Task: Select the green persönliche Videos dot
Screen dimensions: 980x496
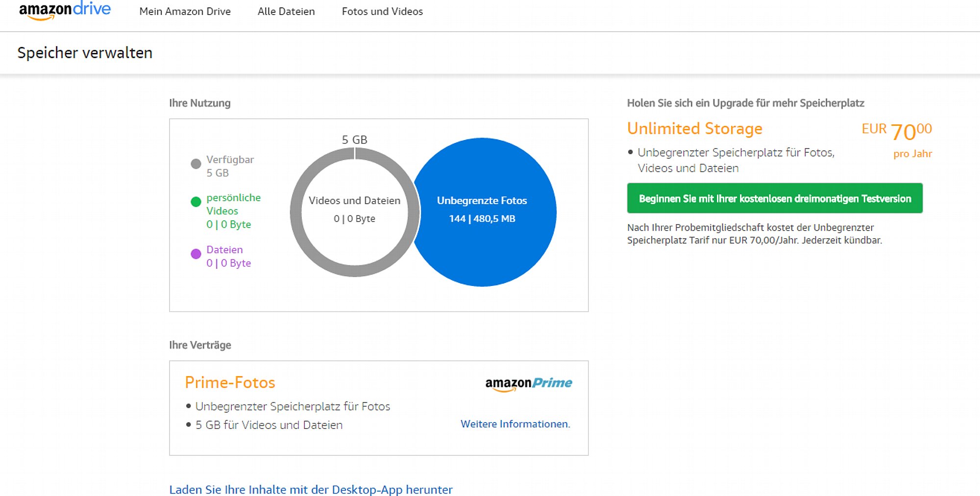Action: coord(196,202)
